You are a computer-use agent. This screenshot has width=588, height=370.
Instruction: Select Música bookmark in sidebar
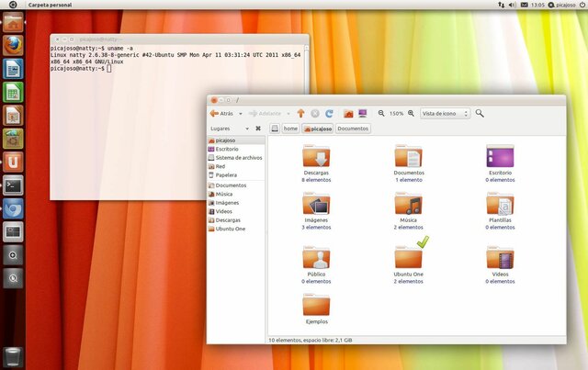[x=236, y=194]
